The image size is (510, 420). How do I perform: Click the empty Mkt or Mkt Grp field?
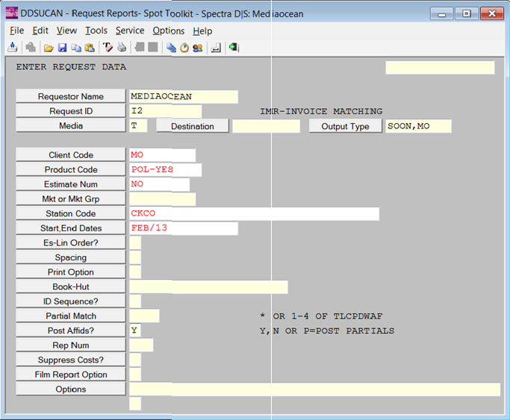163,199
